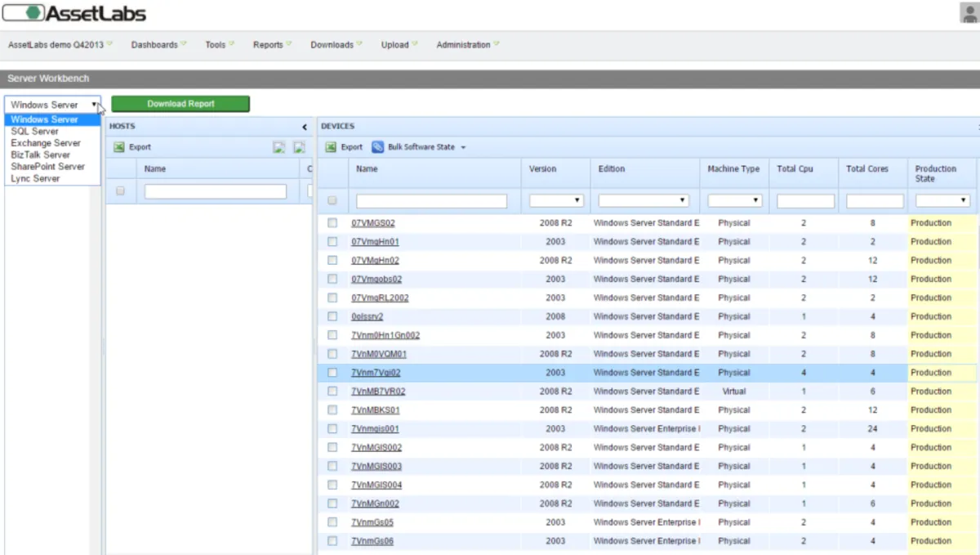The image size is (980, 555).
Task: Click the Hosts Name filter text field
Action: pos(216,191)
